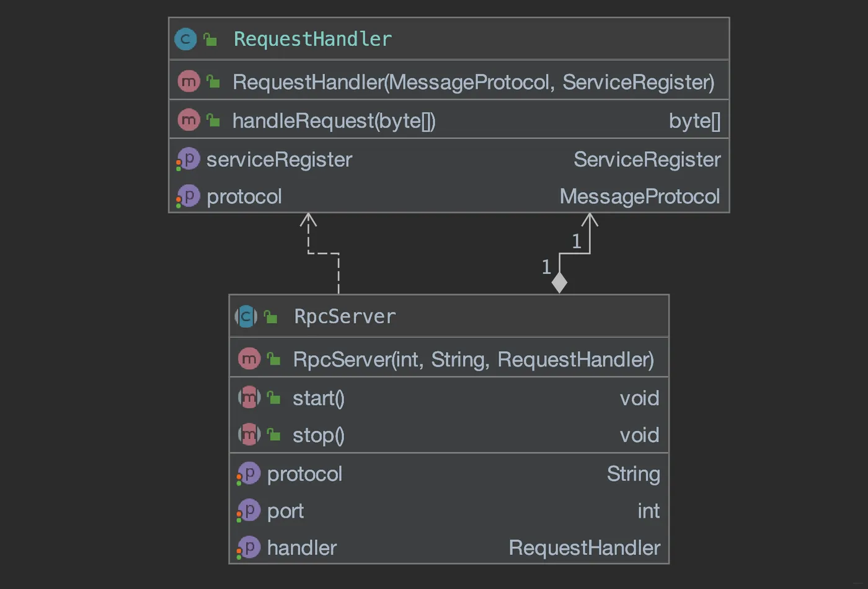Click the RpcServer abstract class icon
This screenshot has height=589, width=868.
246,316
